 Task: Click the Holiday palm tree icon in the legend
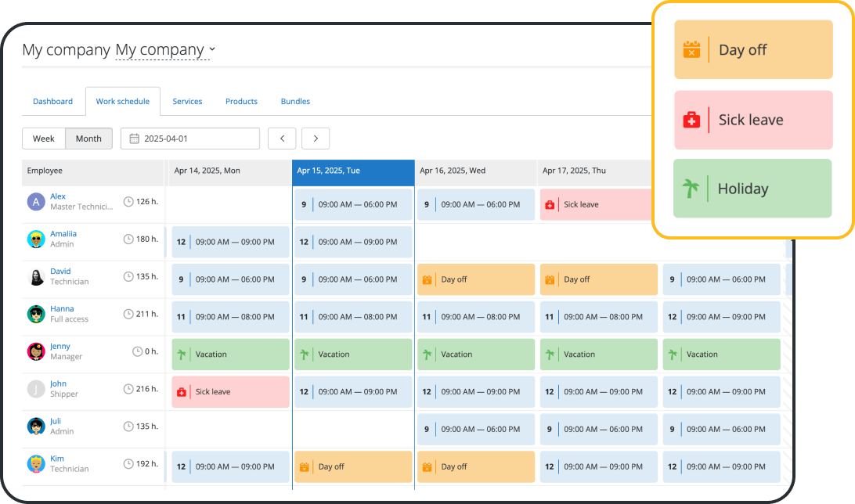690,189
